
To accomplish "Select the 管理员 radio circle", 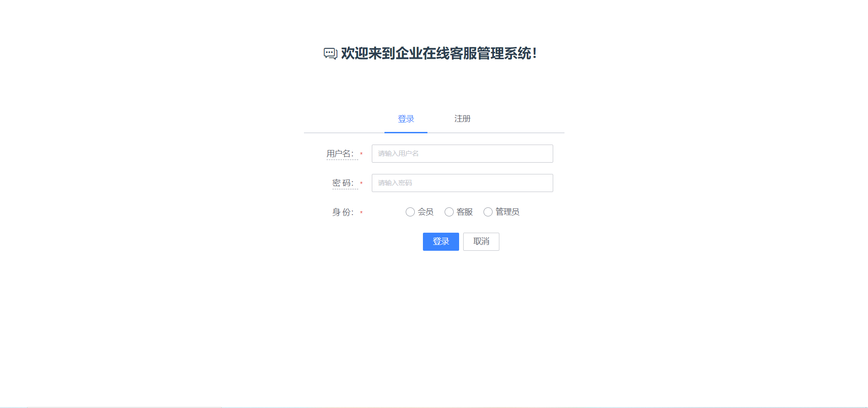I will tap(488, 212).
